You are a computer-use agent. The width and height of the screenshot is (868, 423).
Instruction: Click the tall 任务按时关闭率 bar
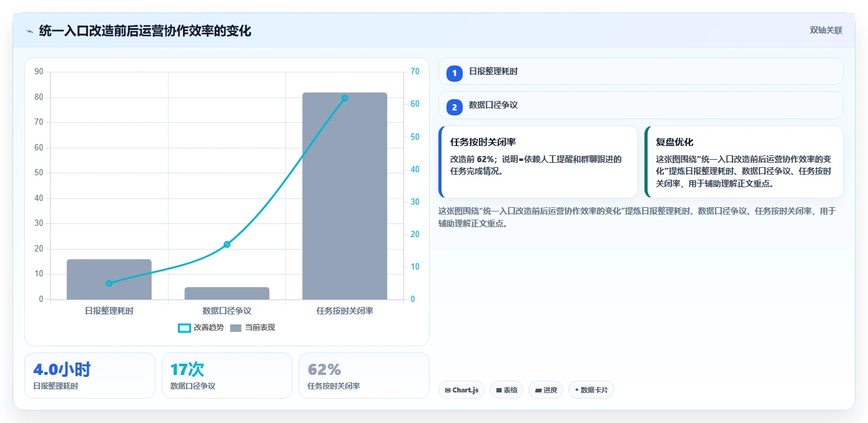(345, 196)
